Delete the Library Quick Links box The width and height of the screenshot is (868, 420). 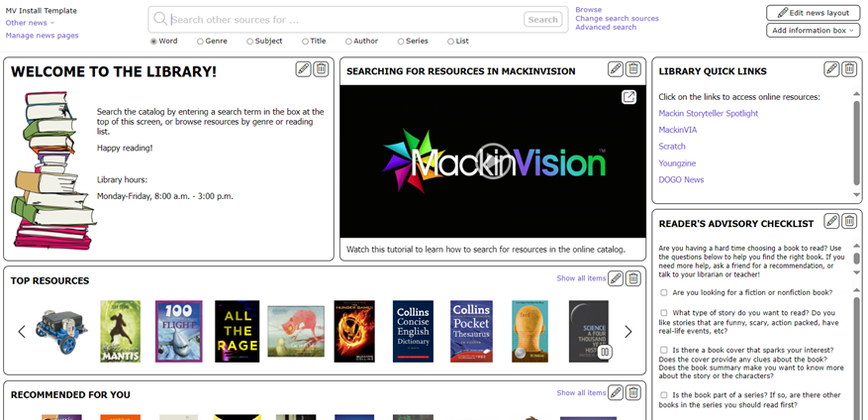[849, 69]
